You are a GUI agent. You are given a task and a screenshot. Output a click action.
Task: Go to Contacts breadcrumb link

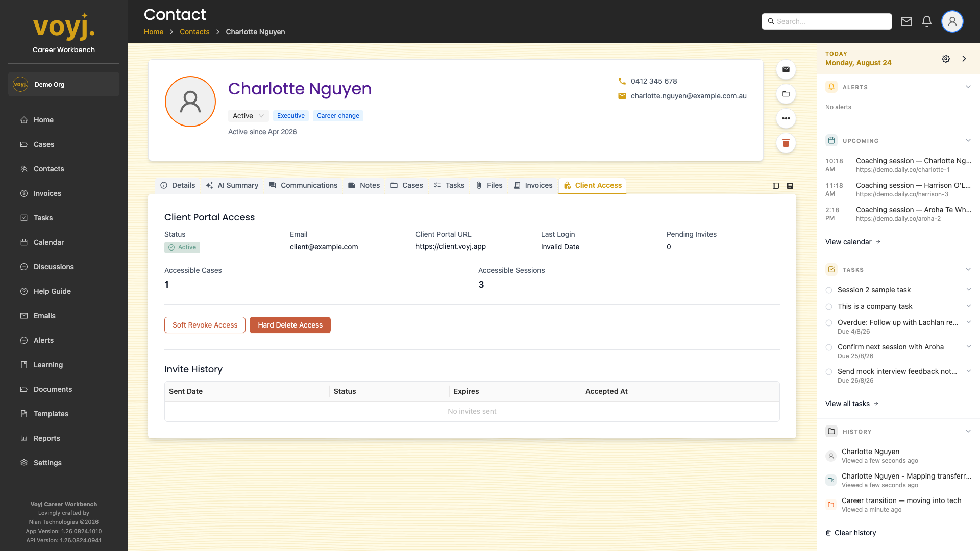(x=194, y=32)
